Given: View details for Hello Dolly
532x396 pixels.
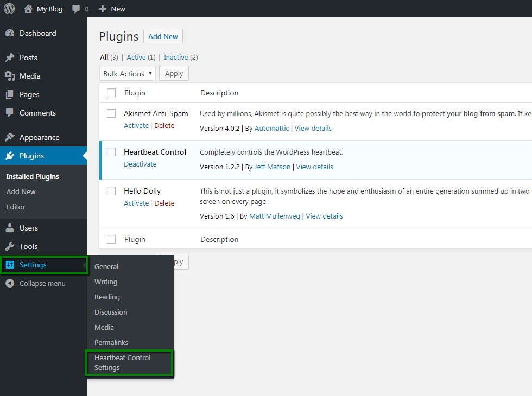Looking at the screenshot, I should [325, 216].
